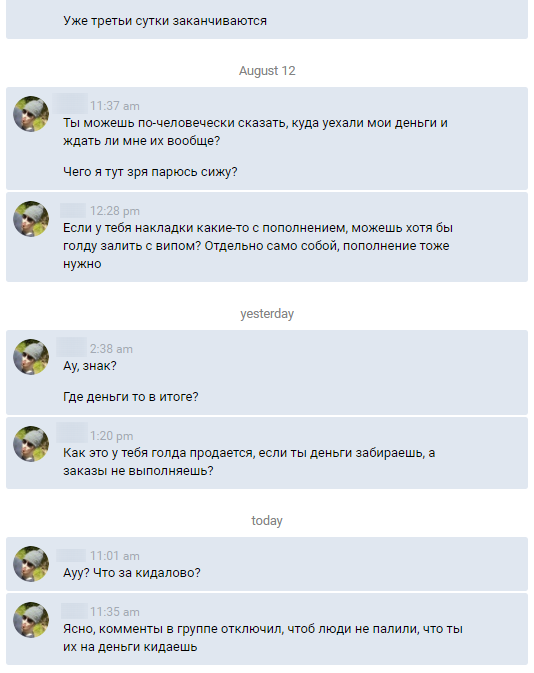Open sender avatar on 11:01 am message
This screenshot has width=534, height=673.
click(31, 564)
